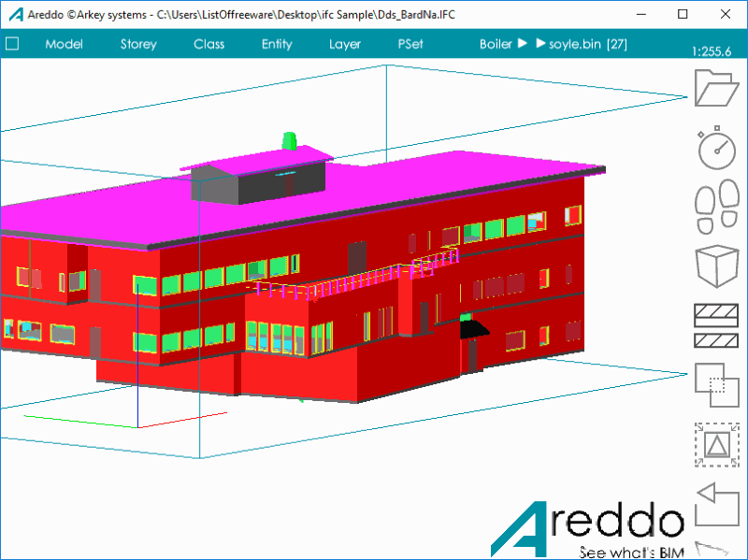Toggle the overlapping squares transparency icon

click(716, 385)
